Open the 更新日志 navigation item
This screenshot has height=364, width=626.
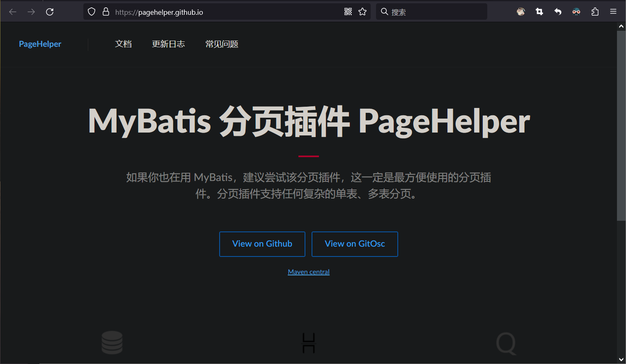[168, 44]
